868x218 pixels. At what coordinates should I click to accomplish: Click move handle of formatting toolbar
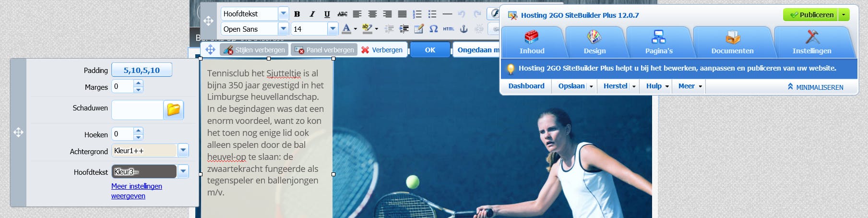pyautogui.click(x=208, y=21)
